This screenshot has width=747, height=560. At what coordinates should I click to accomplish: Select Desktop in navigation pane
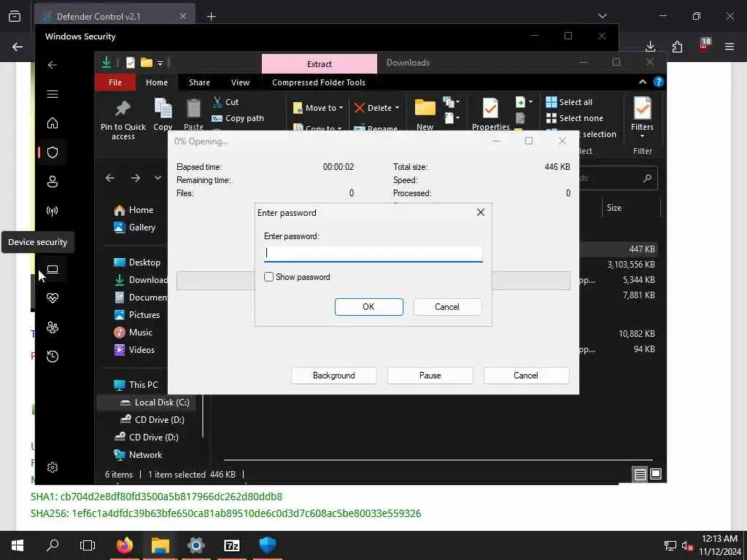pos(137,262)
